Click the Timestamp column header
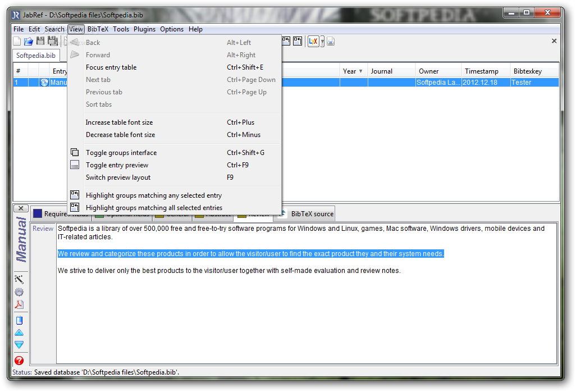This screenshot has height=392, width=576. (486, 71)
